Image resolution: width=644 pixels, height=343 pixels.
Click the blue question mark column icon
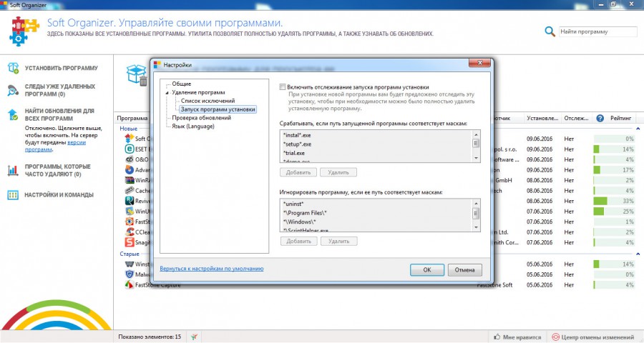pos(600,118)
